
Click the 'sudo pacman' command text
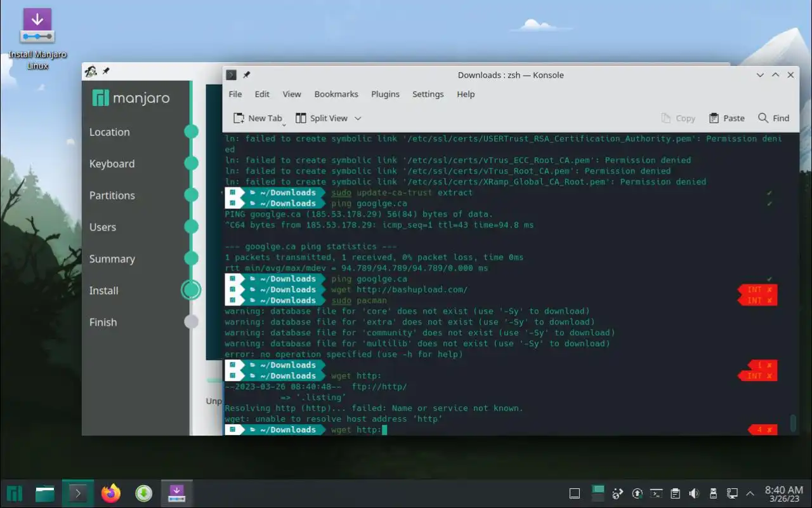359,300
